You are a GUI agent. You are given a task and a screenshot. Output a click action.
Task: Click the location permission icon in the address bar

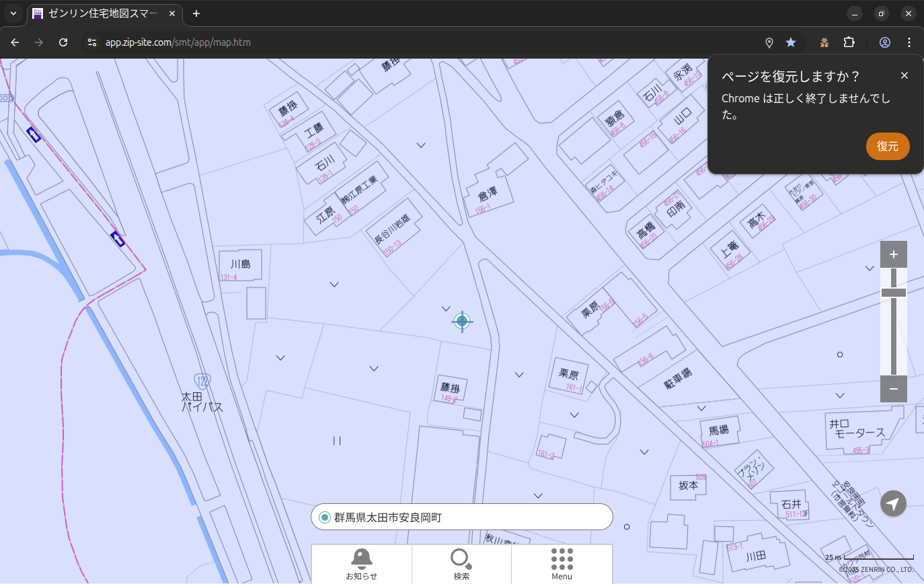coord(769,42)
